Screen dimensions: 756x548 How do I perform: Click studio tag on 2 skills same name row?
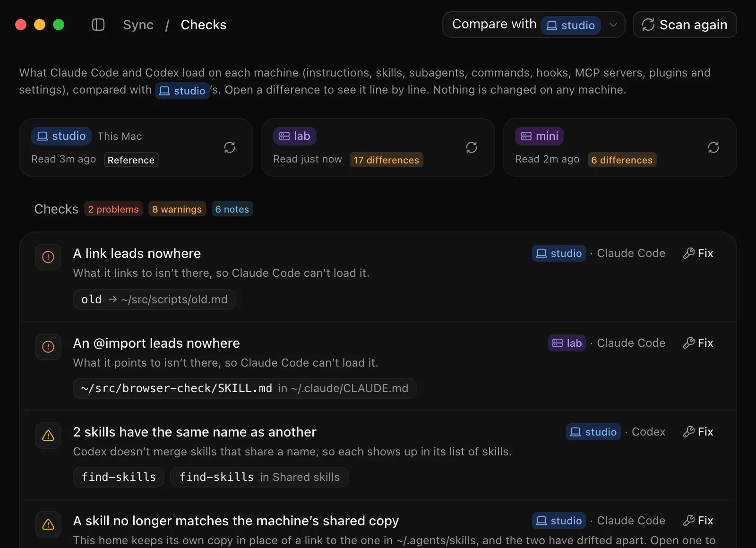593,432
